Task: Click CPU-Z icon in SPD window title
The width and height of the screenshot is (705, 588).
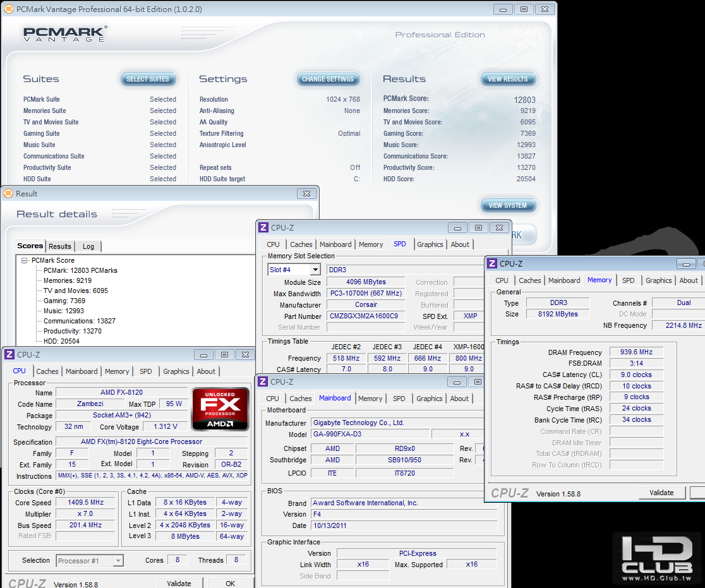Action: tap(263, 227)
